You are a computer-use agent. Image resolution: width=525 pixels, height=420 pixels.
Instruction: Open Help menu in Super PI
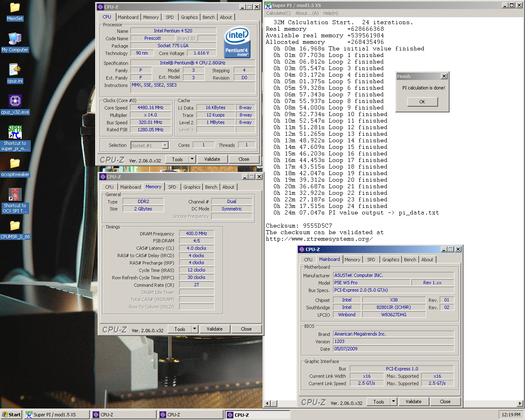click(331, 13)
